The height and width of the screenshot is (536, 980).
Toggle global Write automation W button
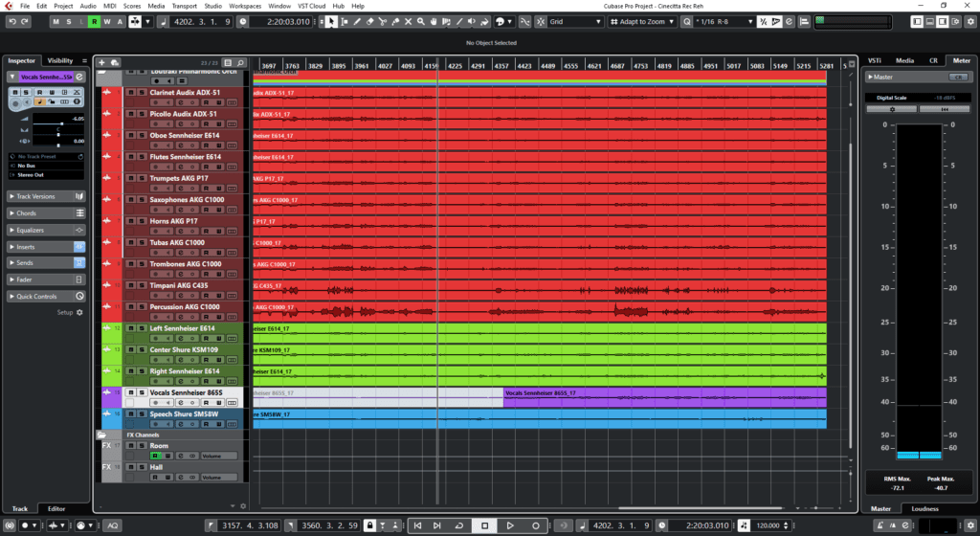point(107,21)
